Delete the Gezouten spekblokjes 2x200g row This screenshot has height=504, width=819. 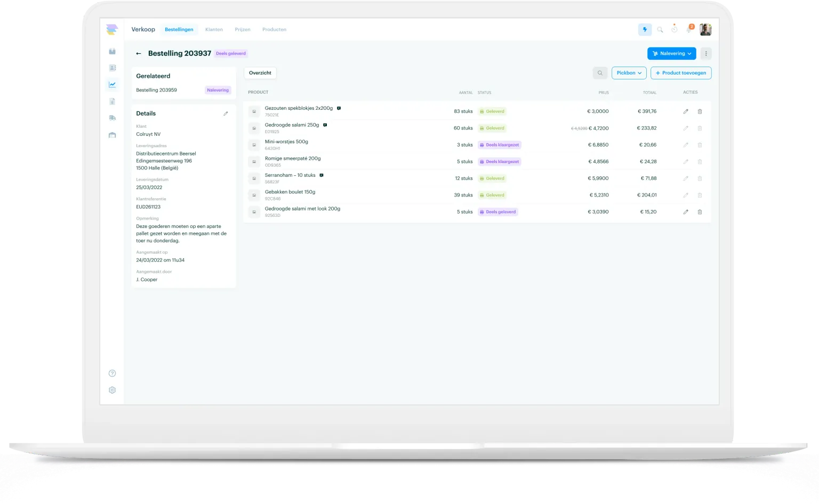click(700, 111)
